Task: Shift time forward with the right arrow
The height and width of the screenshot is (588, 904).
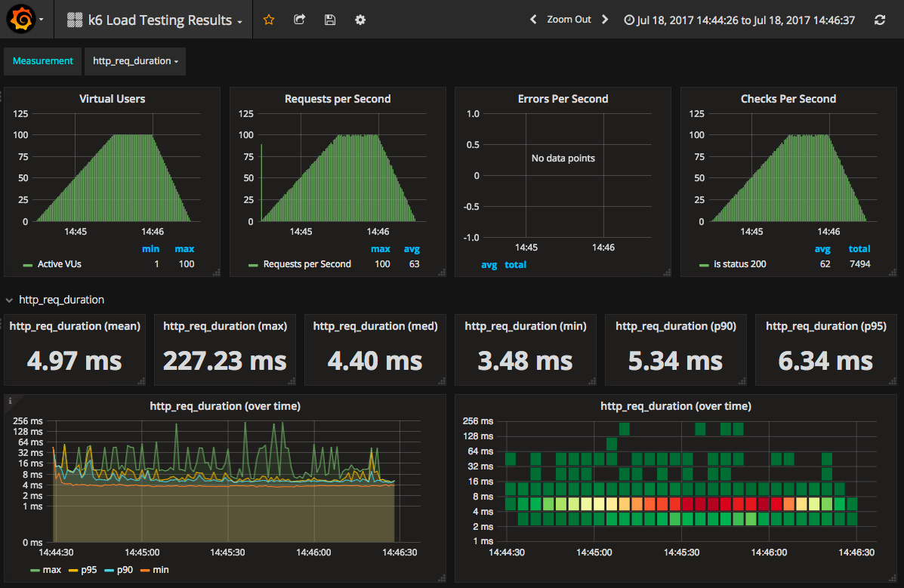Action: click(604, 20)
